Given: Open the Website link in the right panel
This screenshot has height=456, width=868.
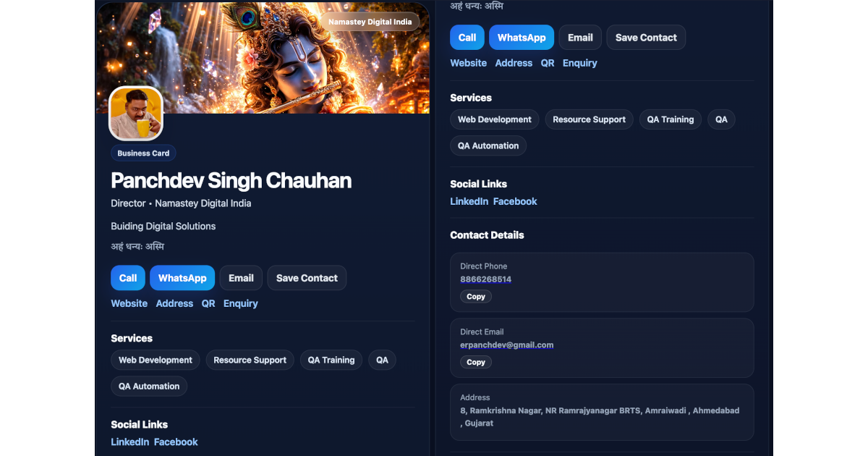Looking at the screenshot, I should (469, 63).
